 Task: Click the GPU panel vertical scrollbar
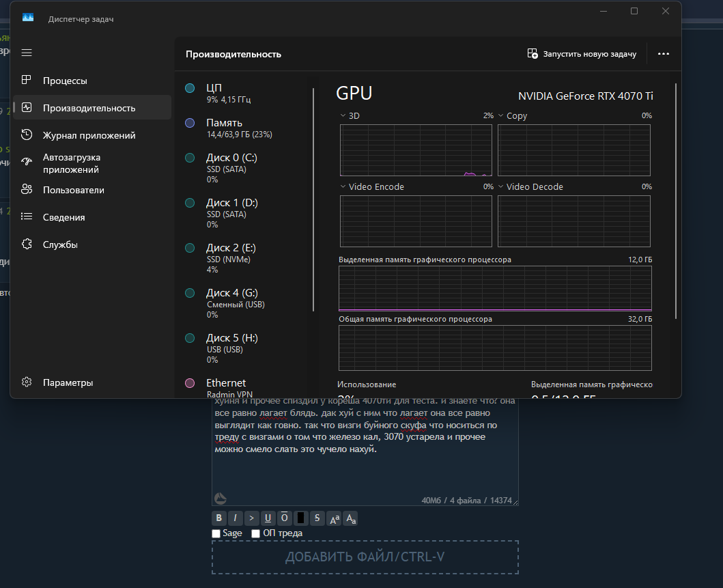676,201
